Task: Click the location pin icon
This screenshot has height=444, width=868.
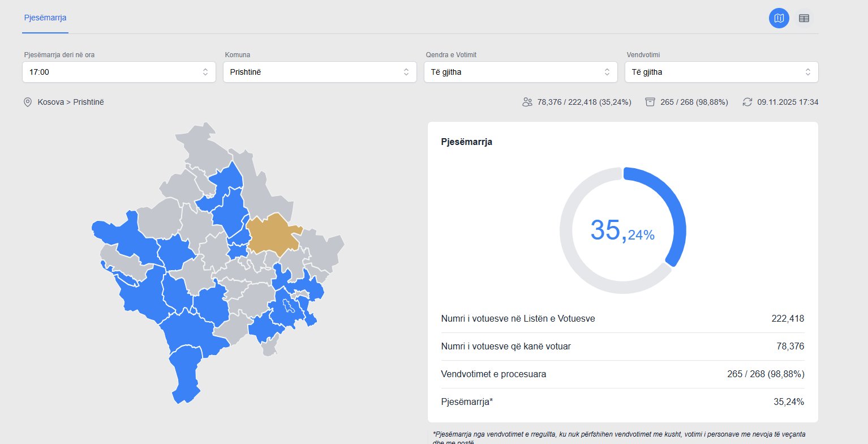Action: pos(27,103)
